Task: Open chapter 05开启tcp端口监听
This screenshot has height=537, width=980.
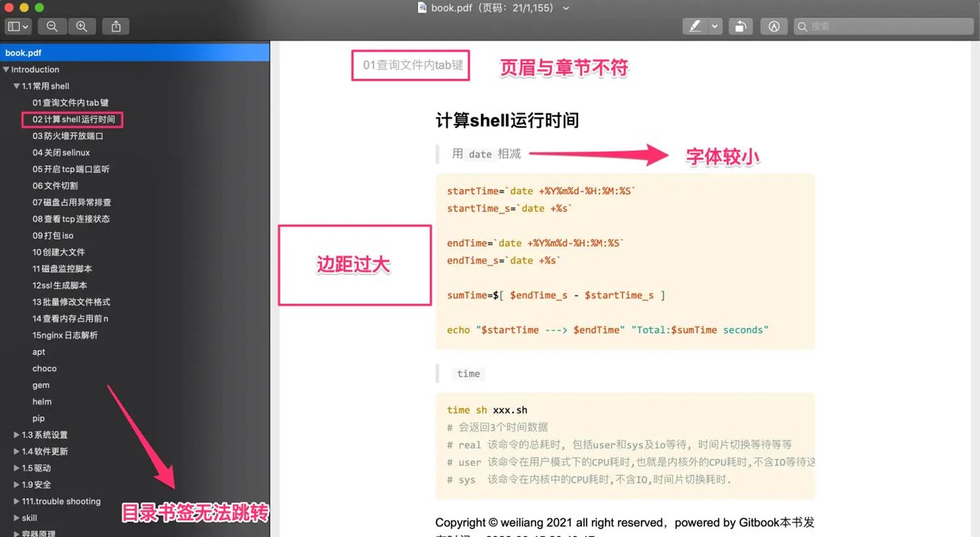Action: coord(72,168)
